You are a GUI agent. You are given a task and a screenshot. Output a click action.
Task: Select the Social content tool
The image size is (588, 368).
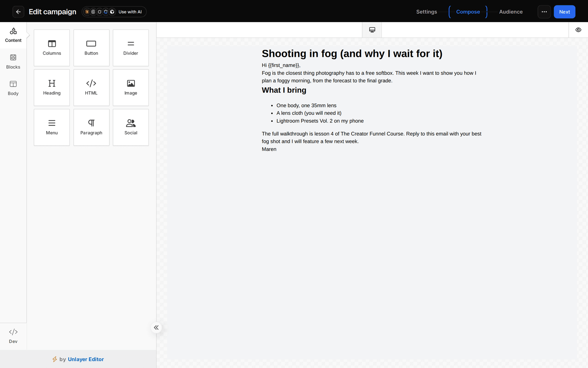click(131, 127)
